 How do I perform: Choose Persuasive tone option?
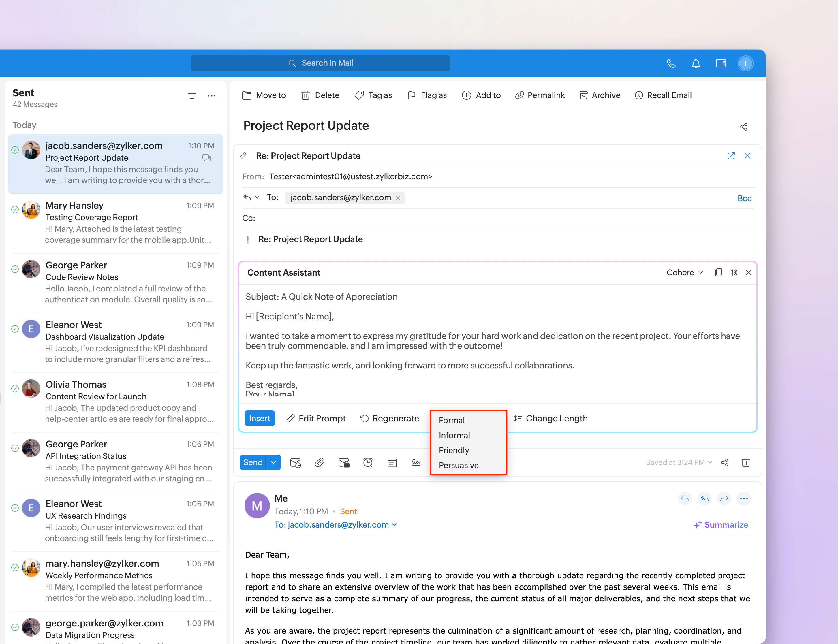459,465
